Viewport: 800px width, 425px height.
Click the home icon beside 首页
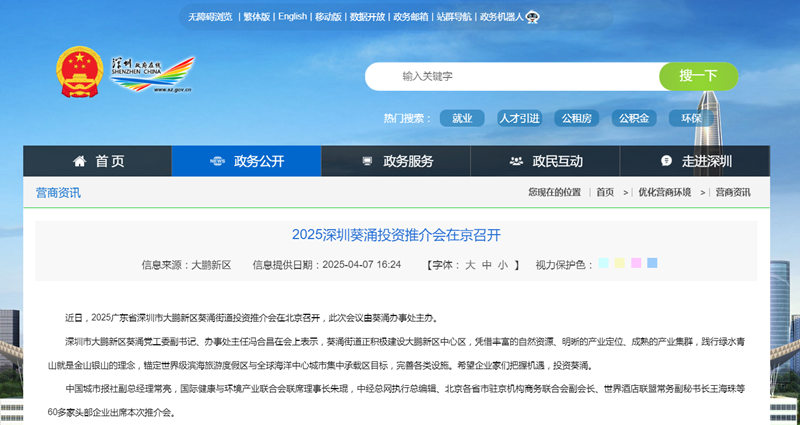(x=79, y=161)
